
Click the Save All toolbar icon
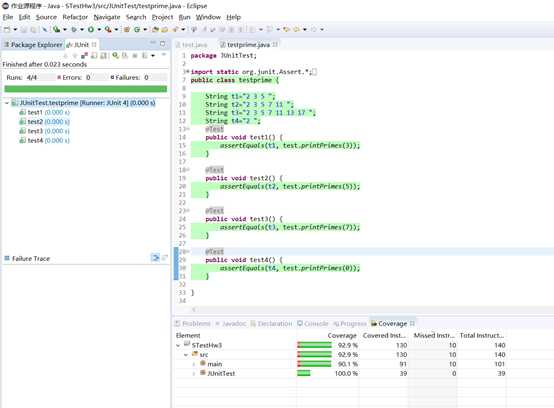pyautogui.click(x=34, y=30)
